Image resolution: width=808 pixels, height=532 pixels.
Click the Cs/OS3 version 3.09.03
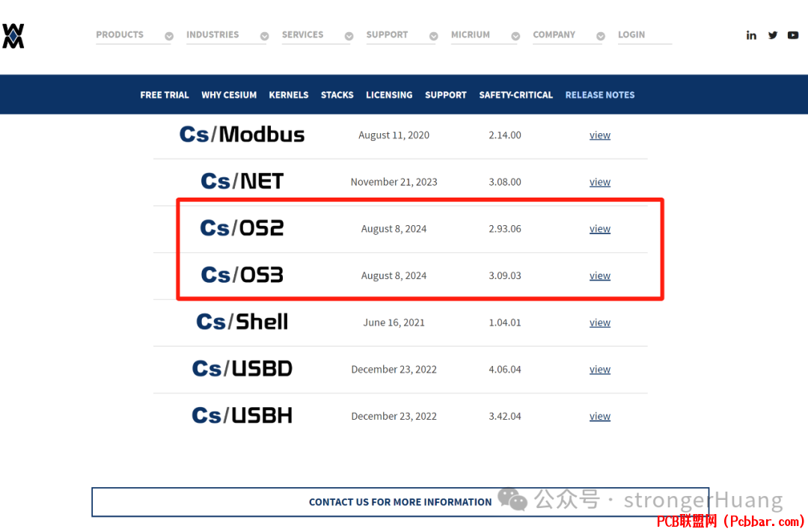point(505,275)
